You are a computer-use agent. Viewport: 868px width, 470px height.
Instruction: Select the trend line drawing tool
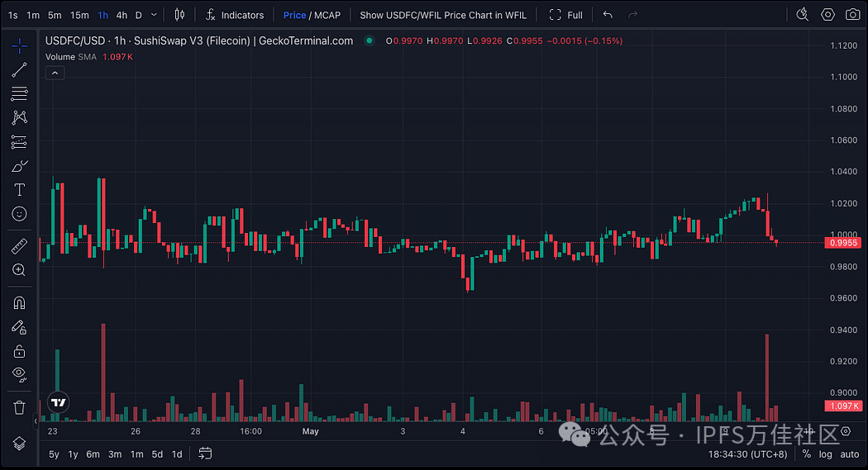[x=19, y=69]
